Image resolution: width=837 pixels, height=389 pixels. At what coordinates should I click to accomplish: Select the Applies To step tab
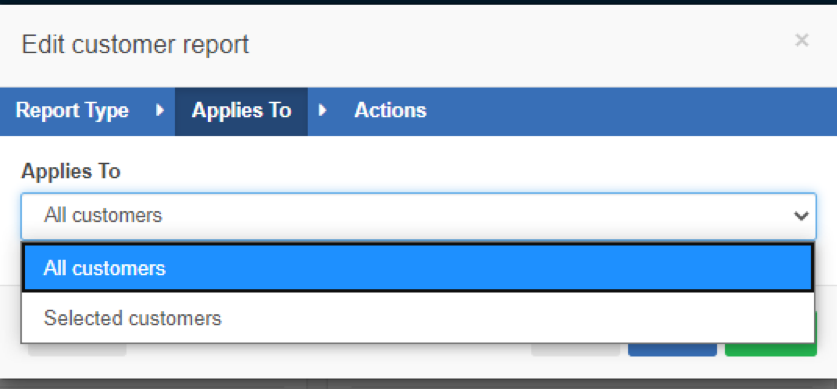tap(241, 112)
